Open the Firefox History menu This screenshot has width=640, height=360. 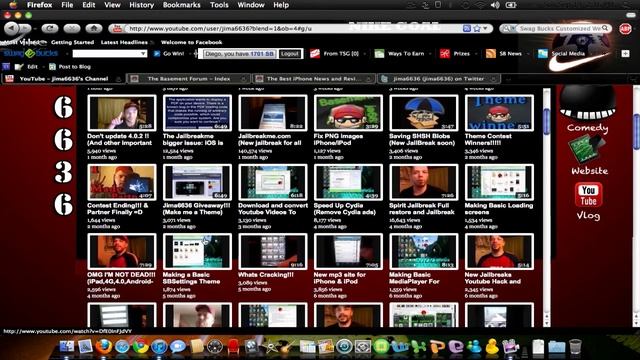[x=141, y=5]
